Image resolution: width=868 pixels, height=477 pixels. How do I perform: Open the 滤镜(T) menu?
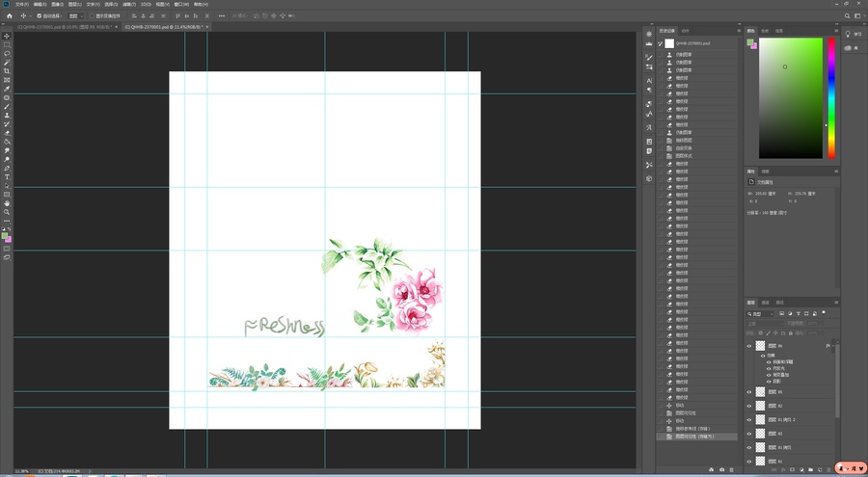(x=129, y=4)
